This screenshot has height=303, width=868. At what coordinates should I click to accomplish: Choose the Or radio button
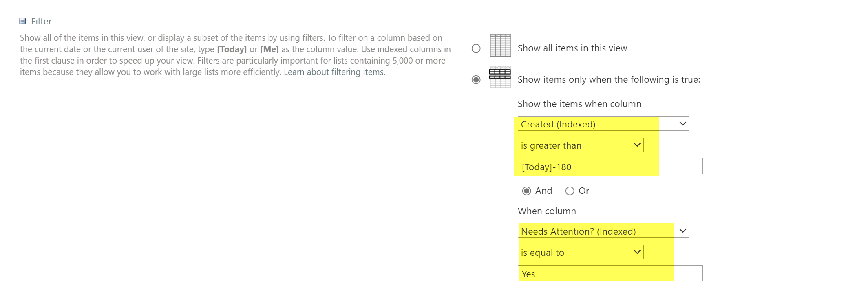click(570, 191)
